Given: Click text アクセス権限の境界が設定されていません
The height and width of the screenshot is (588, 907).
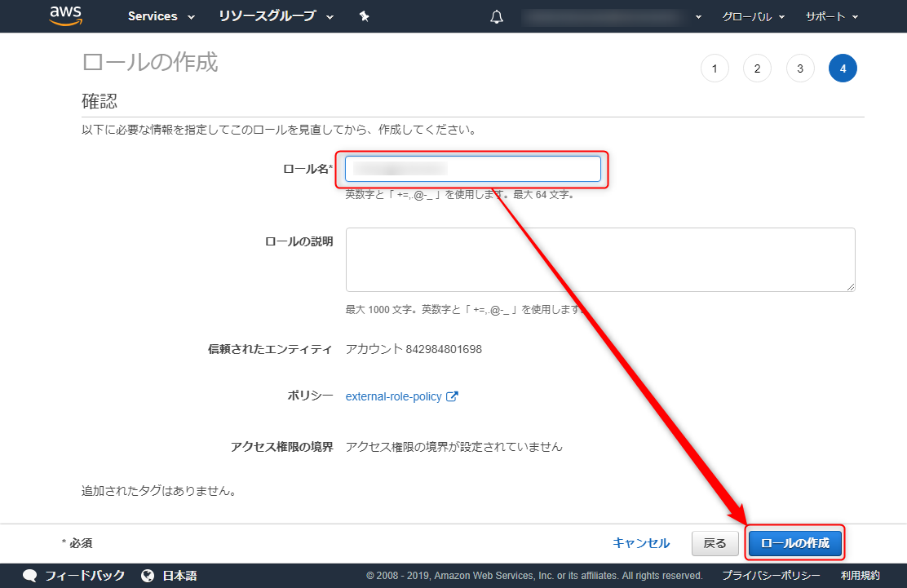Looking at the screenshot, I should pyautogui.click(x=454, y=447).
